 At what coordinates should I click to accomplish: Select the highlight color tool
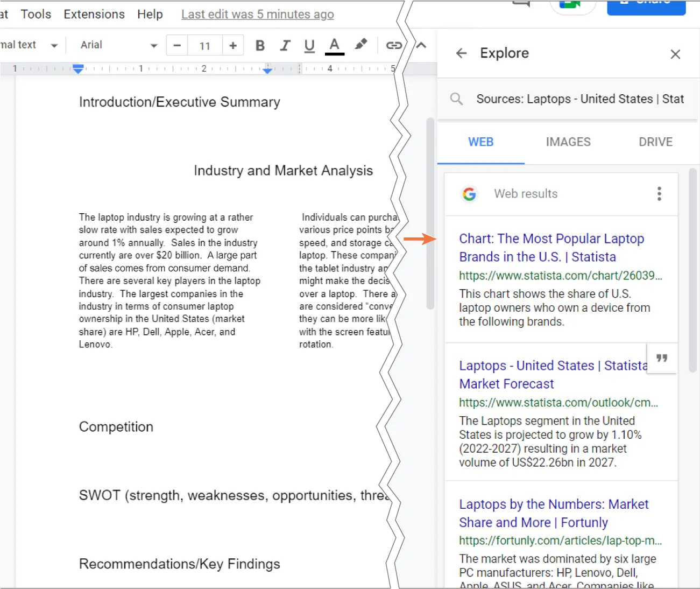361,45
